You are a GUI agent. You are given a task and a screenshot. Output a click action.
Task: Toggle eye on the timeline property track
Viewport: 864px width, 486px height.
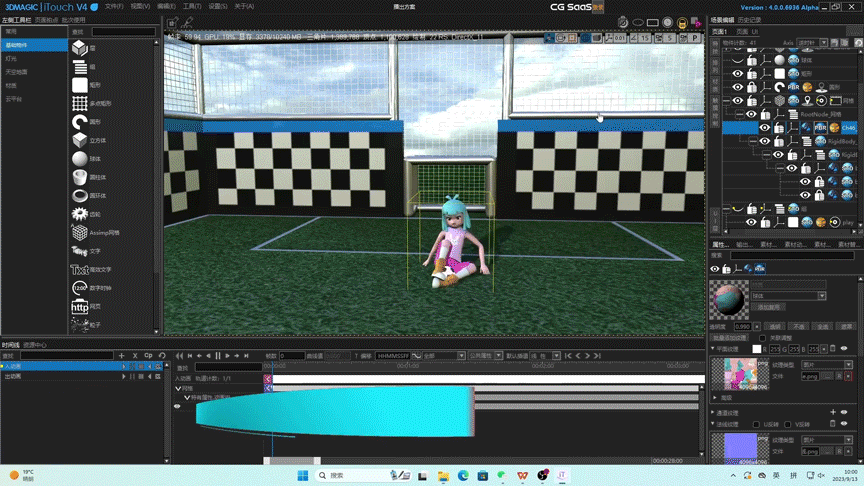(x=177, y=407)
